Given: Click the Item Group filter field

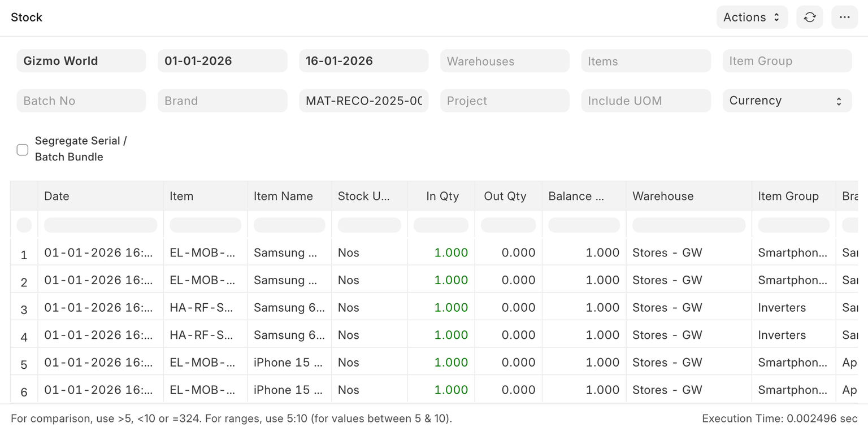Looking at the screenshot, I should [787, 61].
